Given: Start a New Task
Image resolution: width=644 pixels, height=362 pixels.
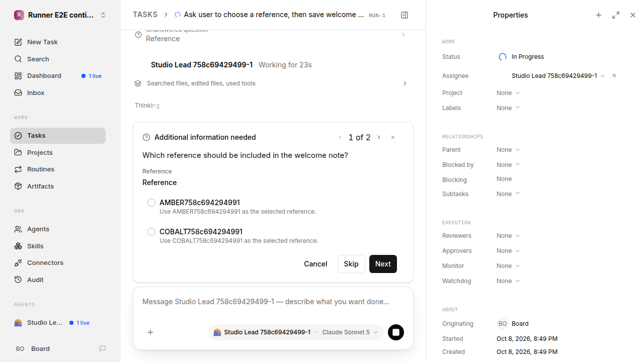Looking at the screenshot, I should 58,42.
